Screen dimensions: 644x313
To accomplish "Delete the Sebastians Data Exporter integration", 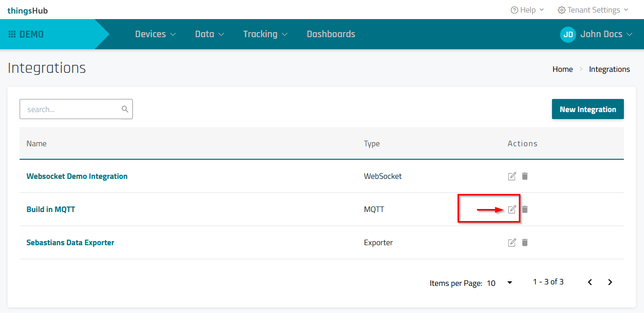I will pyautogui.click(x=525, y=243).
